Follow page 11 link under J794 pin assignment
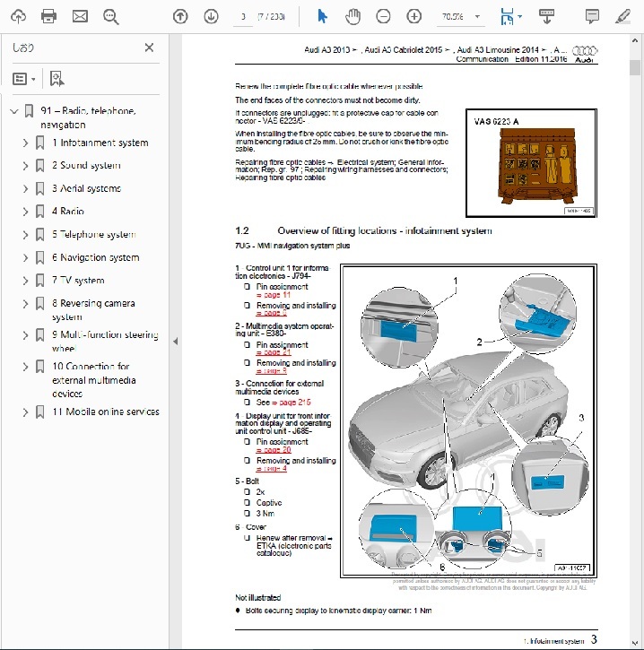 [x=274, y=295]
